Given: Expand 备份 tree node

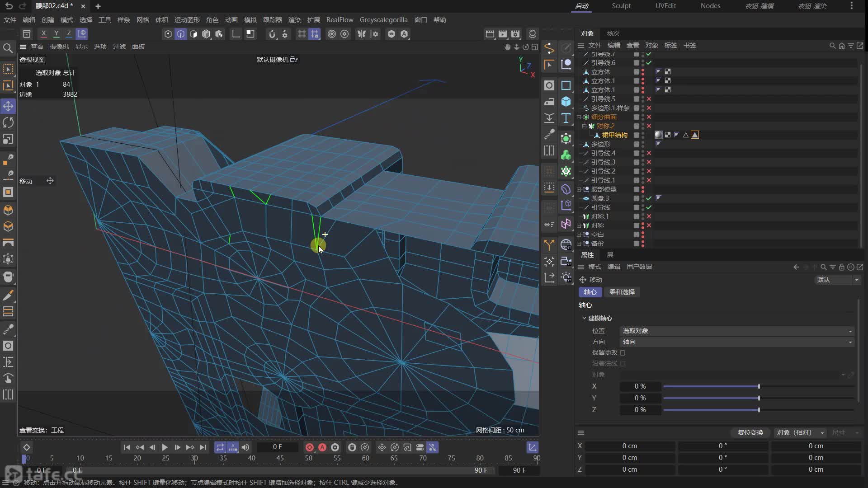Looking at the screenshot, I should pyautogui.click(x=579, y=244).
